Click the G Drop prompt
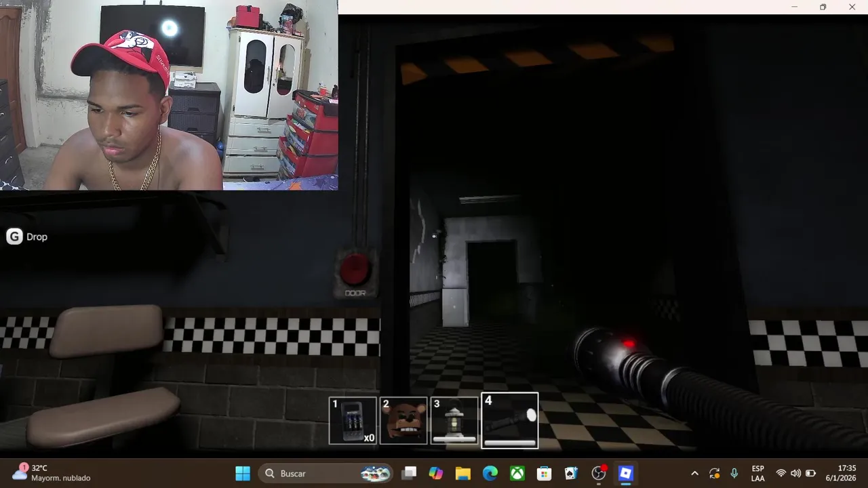868x488 pixels. [27, 237]
